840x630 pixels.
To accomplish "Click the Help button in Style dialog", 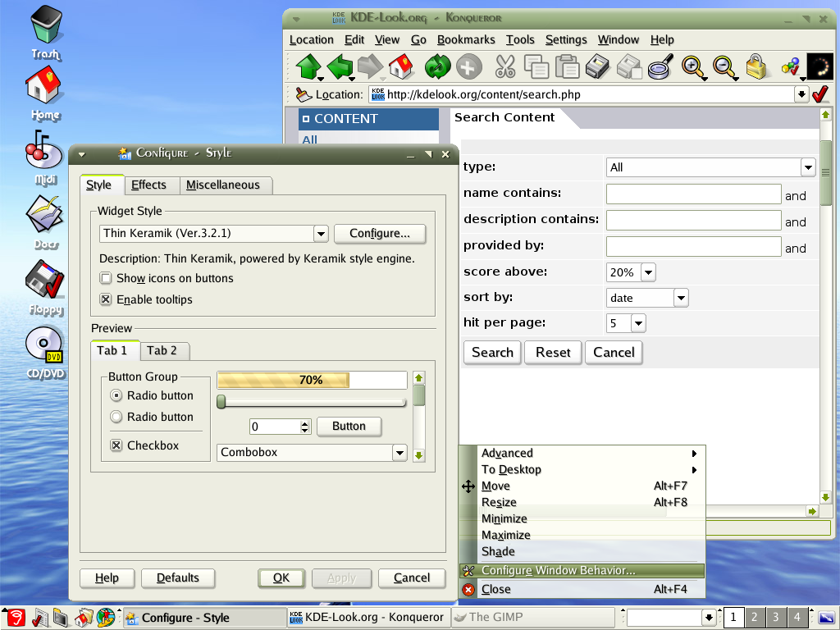I will [107, 578].
